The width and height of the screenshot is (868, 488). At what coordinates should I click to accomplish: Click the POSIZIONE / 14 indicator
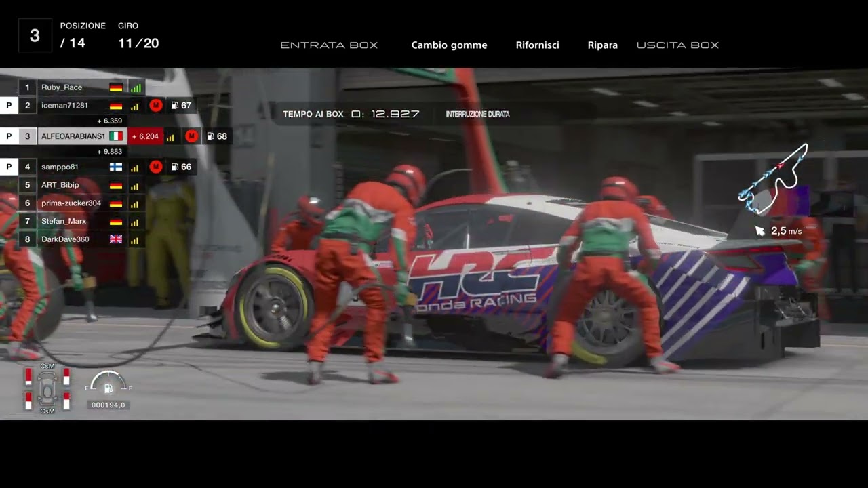pos(83,36)
